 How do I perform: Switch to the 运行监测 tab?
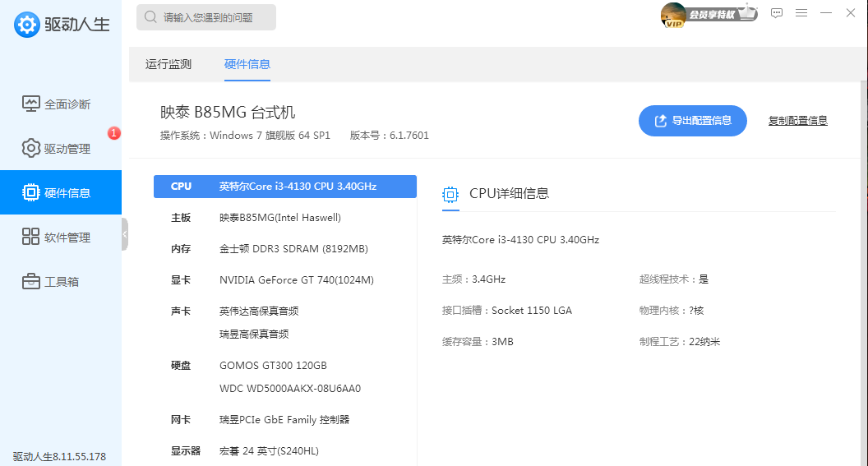point(169,64)
